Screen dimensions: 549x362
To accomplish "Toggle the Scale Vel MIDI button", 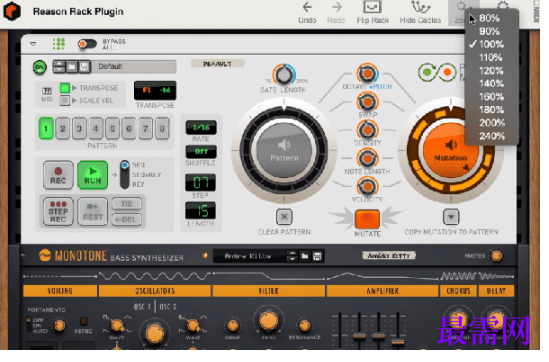I will (65, 101).
